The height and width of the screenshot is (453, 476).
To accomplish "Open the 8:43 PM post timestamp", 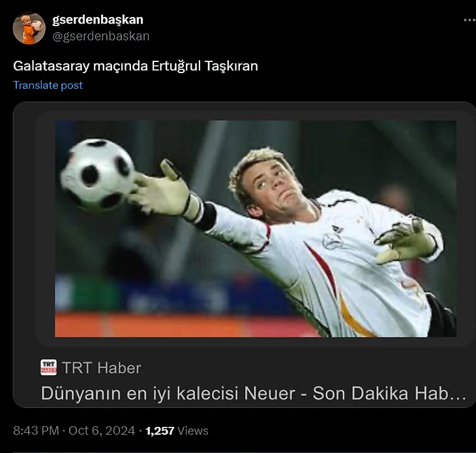I will click(36, 431).
